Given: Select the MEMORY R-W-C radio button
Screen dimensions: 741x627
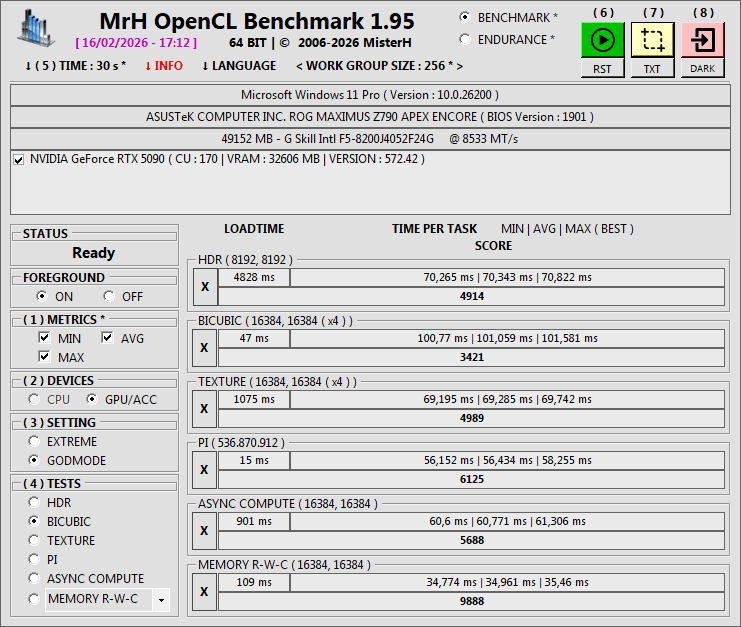Looking at the screenshot, I should 34,599.
